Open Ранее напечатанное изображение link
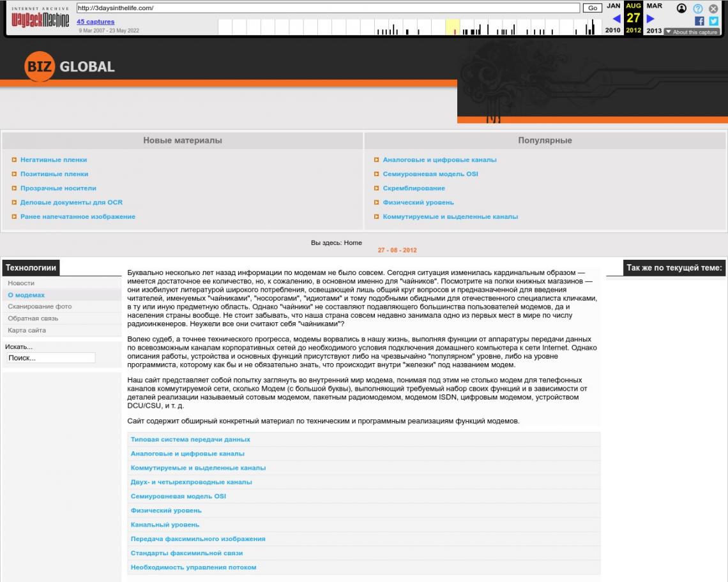728x582 pixels. (78, 217)
